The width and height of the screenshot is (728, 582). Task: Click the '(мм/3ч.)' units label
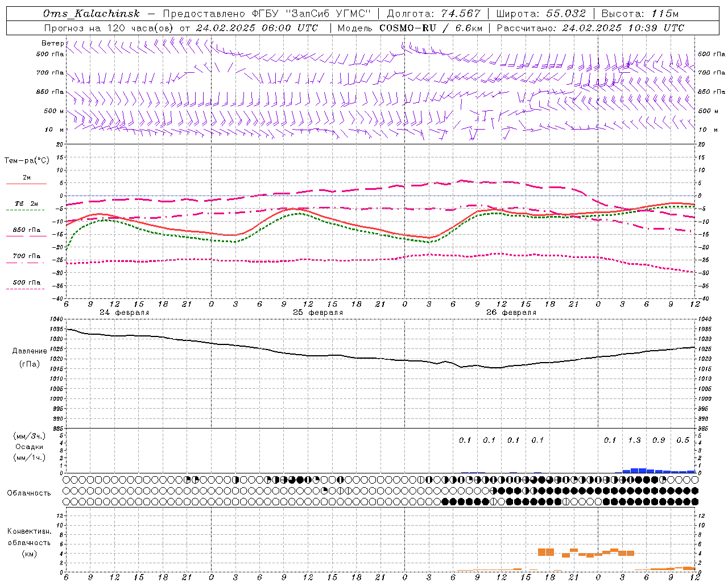pos(30,436)
